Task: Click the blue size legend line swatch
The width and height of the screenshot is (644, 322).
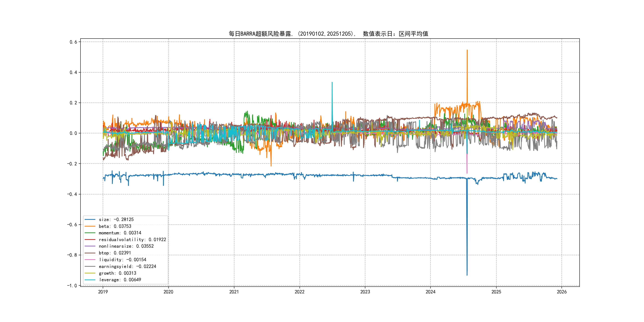Action: [x=90, y=219]
